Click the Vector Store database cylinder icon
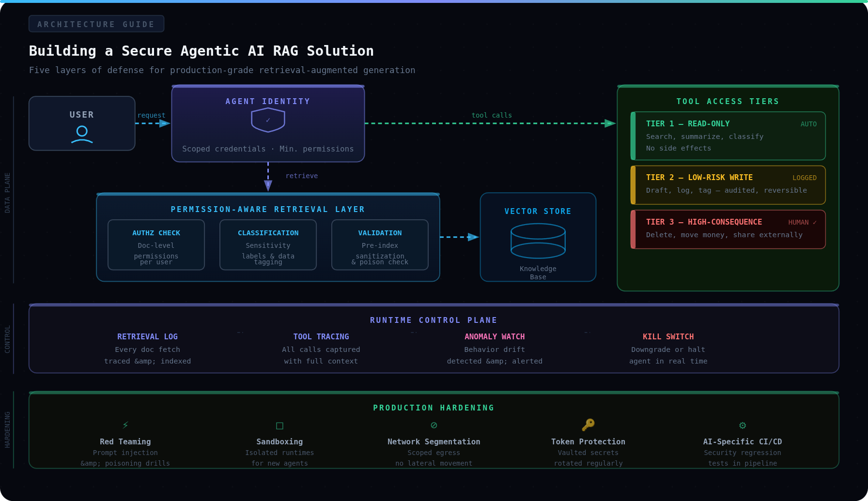The image size is (868, 501). 538,241
